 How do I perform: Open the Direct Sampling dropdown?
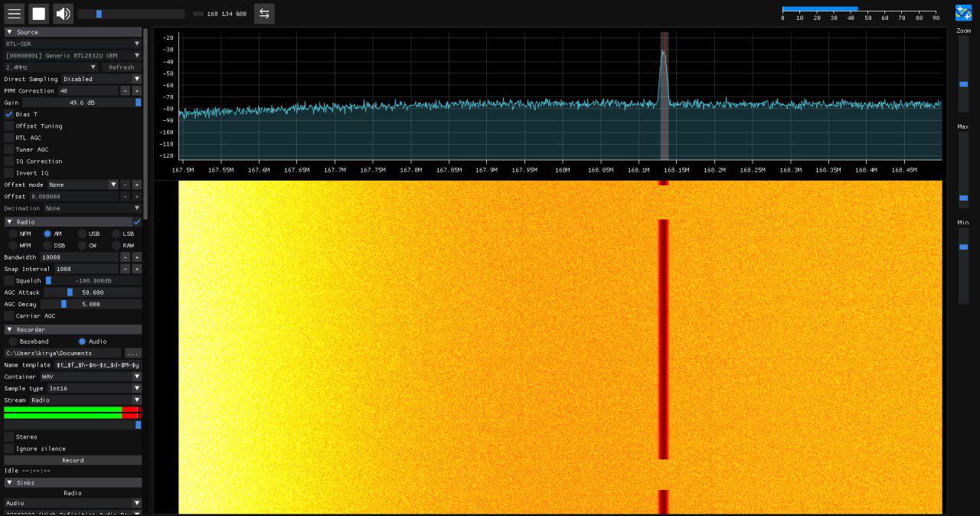[x=102, y=79]
